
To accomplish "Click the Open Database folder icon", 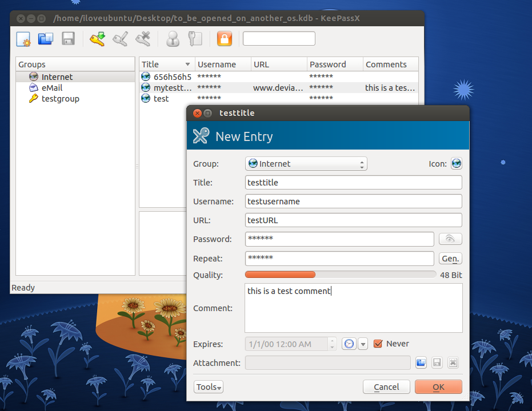I will [x=45, y=39].
